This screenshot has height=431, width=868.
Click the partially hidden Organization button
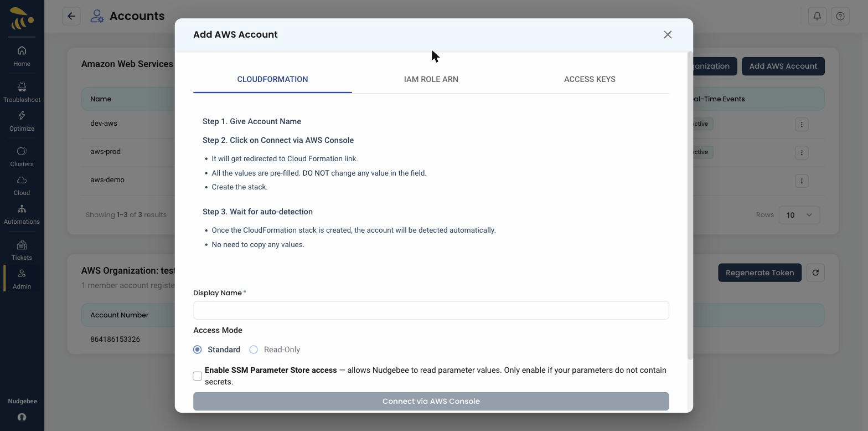point(715,66)
